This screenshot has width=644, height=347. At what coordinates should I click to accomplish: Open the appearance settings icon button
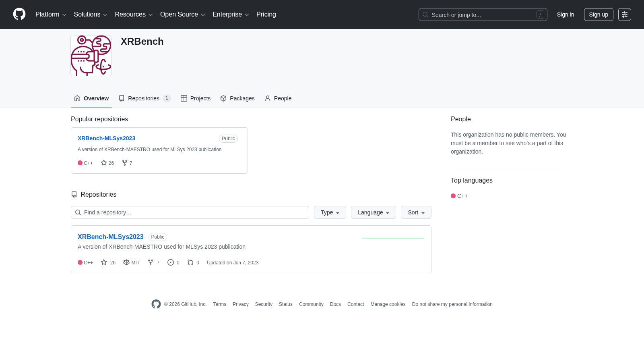click(x=625, y=15)
